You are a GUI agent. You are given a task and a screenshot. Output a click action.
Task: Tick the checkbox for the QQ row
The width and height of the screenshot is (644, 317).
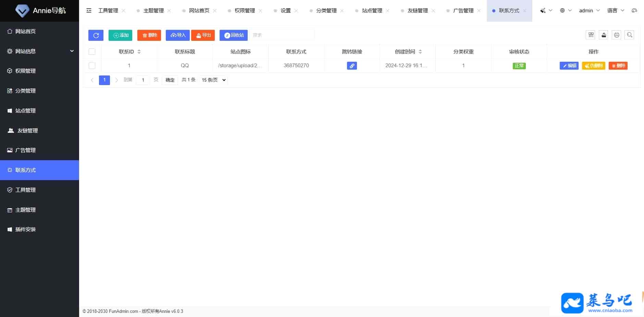point(92,66)
